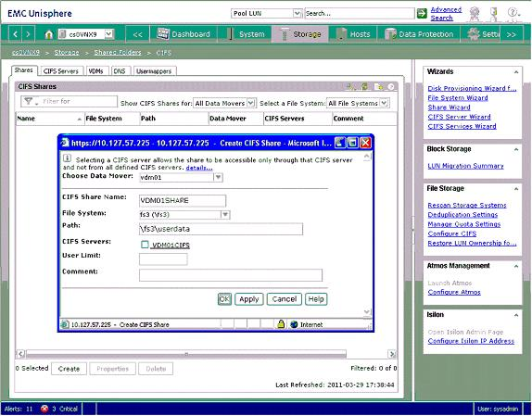Collapse the Isilon panel
Screen dimensions: 532x416
516,315
